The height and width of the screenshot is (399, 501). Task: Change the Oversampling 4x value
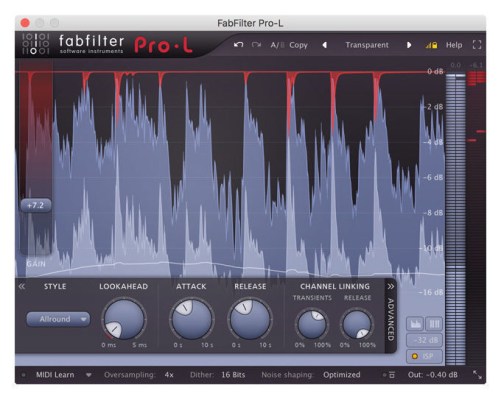tap(169, 375)
